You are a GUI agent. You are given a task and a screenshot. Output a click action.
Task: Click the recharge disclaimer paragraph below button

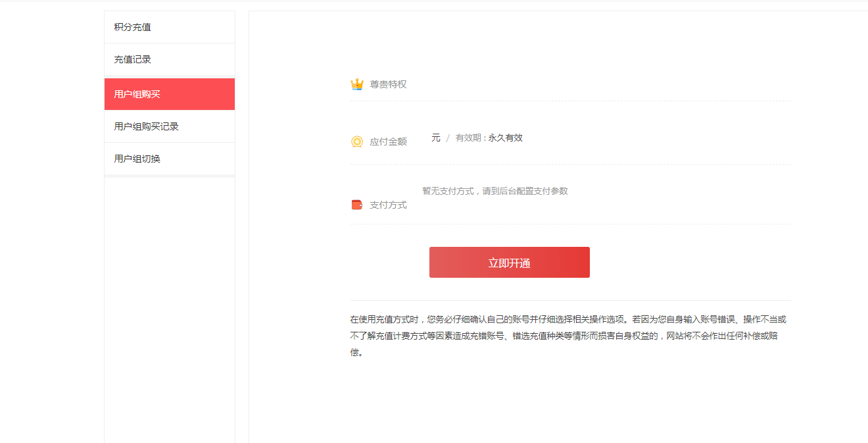(569, 336)
